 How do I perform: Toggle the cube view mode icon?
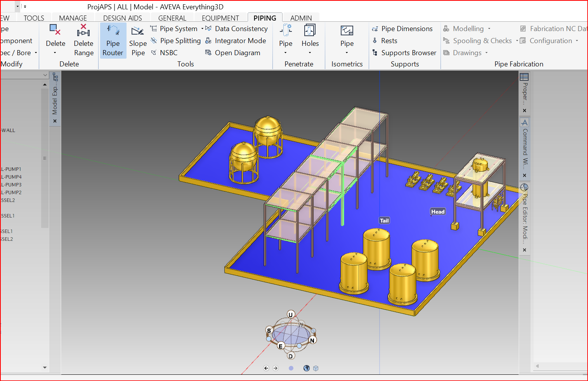click(316, 368)
